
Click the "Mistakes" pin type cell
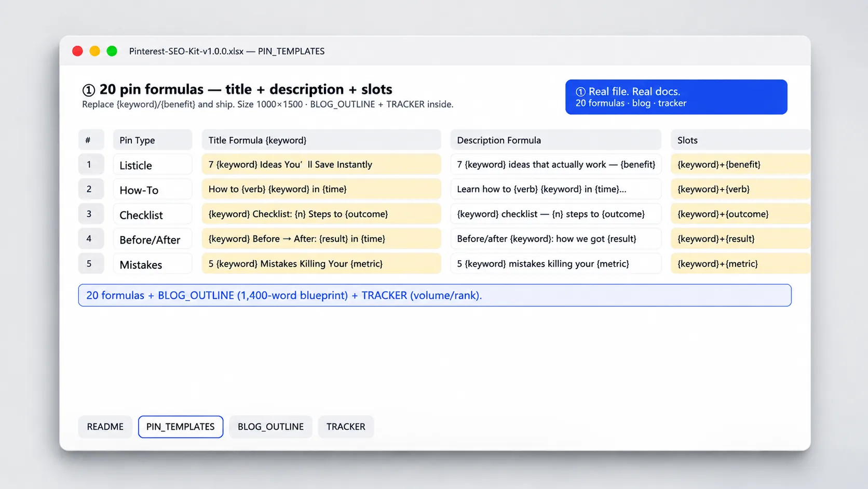point(153,264)
